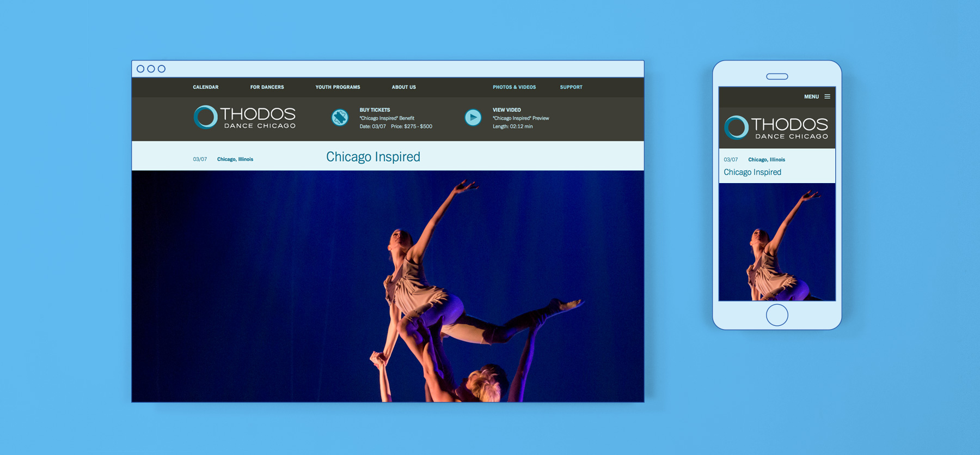Open Photos & Videos nav link

514,87
